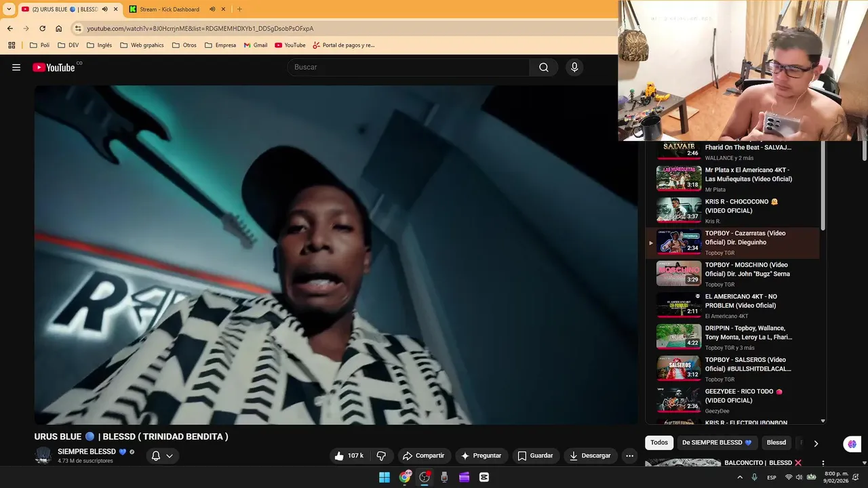Open a new browser tab

click(239, 9)
